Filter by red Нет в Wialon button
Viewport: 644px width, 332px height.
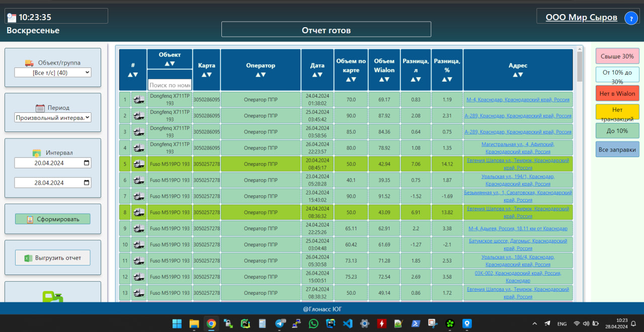(617, 93)
